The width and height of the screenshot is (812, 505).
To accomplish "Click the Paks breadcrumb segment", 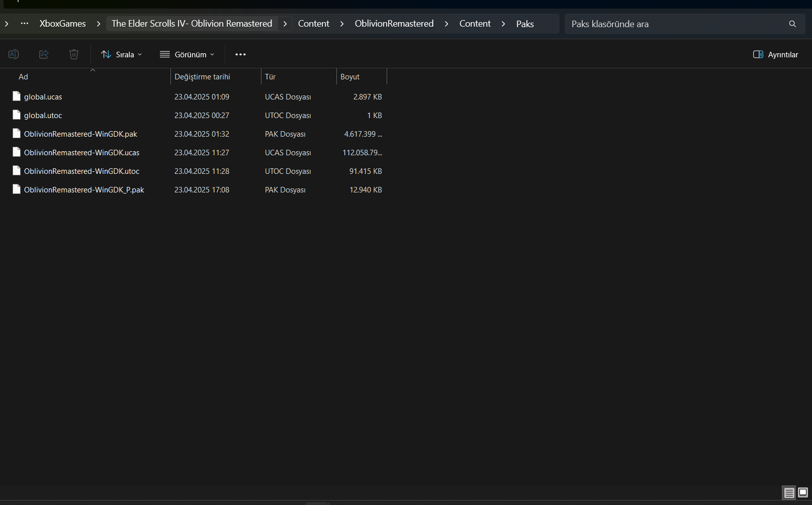I will pyautogui.click(x=525, y=24).
